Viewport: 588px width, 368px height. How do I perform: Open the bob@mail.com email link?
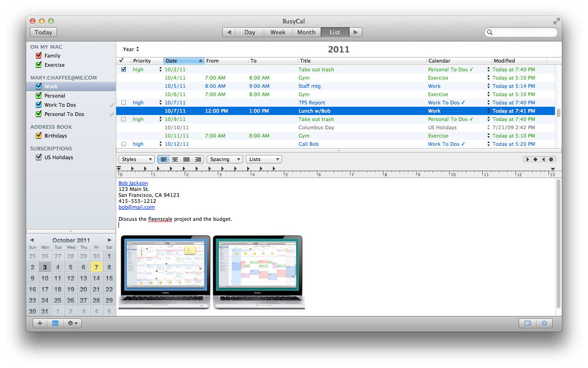(136, 207)
